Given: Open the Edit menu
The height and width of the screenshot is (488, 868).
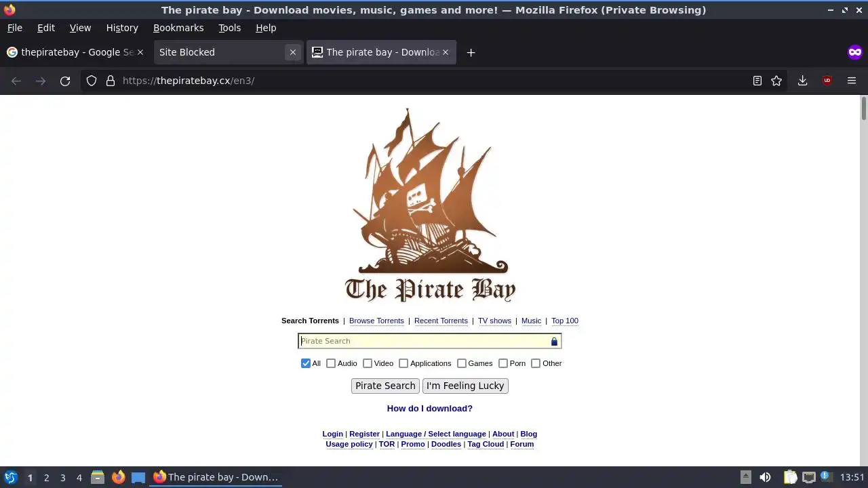Looking at the screenshot, I should tap(46, 28).
